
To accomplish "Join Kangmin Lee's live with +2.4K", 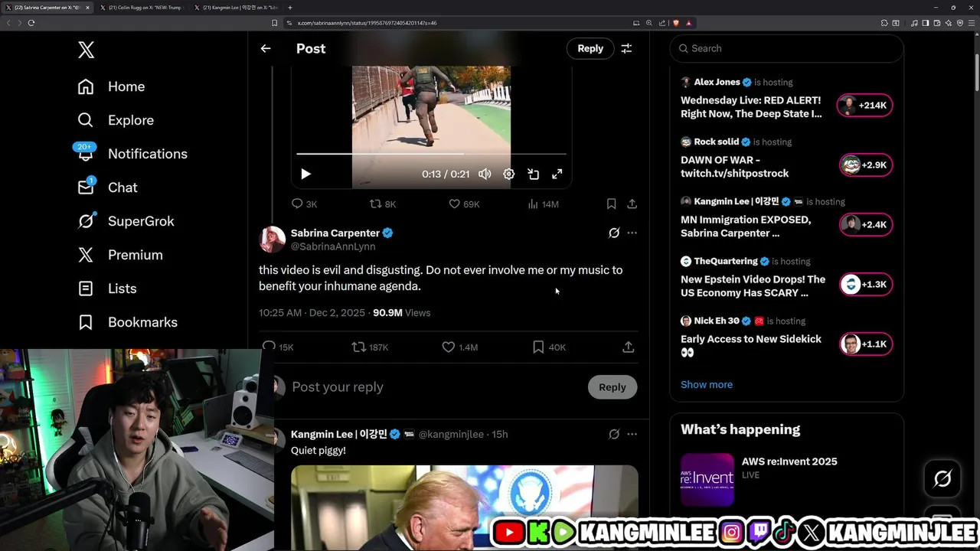I will [865, 225].
